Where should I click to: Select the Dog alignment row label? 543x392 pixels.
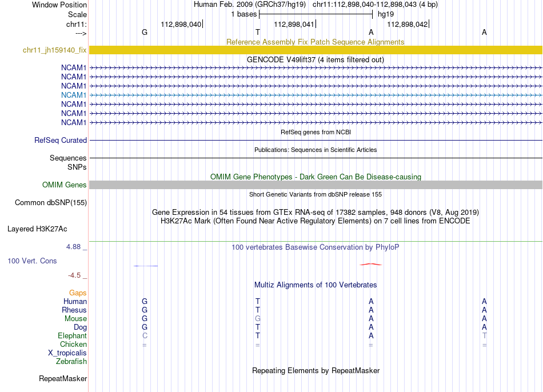pyautogui.click(x=80, y=327)
